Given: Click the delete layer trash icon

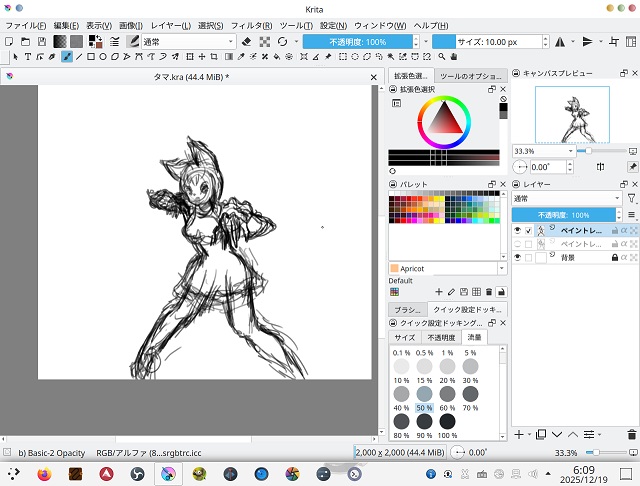Looking at the screenshot, I should [630, 434].
